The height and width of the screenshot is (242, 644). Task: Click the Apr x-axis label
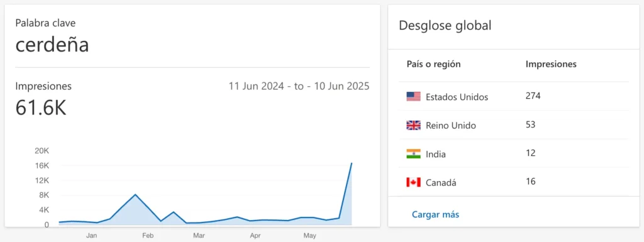tap(255, 236)
